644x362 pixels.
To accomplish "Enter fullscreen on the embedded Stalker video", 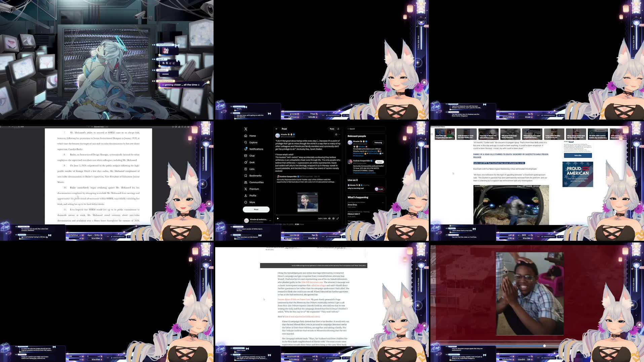I will coord(338,218).
